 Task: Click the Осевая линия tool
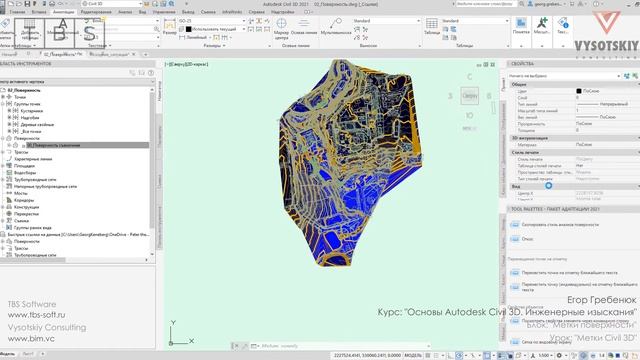(304, 28)
